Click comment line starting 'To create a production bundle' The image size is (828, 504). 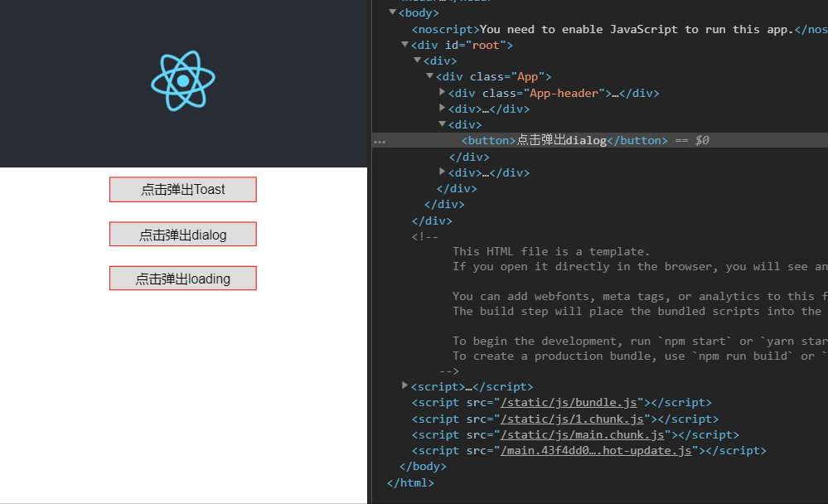click(640, 356)
